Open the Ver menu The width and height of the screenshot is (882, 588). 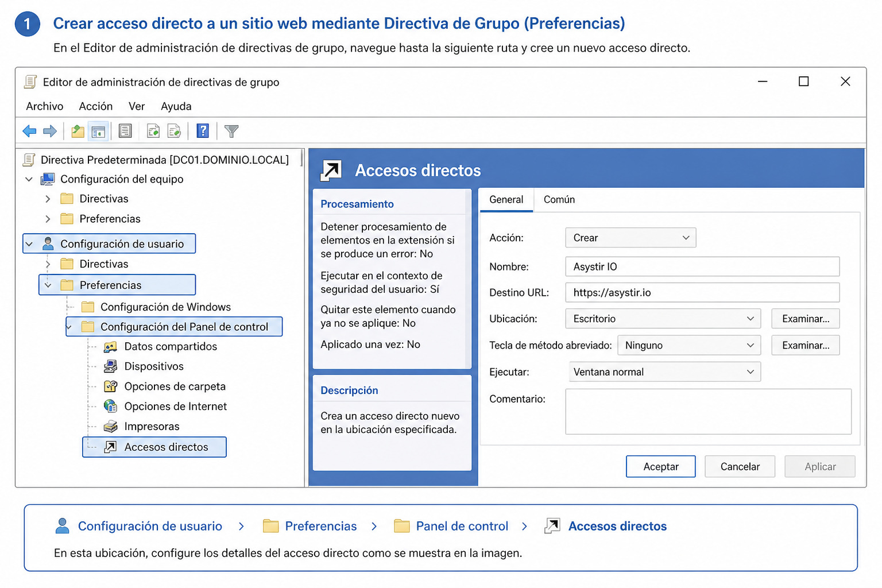pyautogui.click(x=137, y=106)
